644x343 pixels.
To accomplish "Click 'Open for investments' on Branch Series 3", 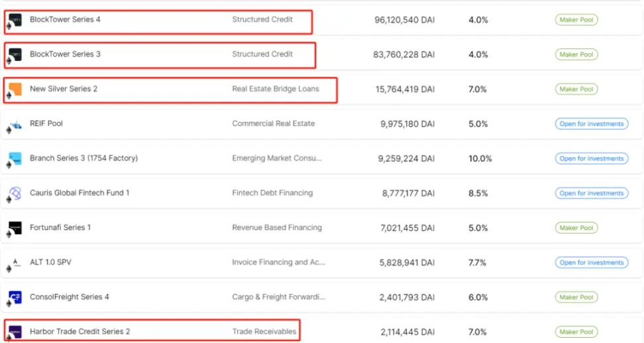I will 591,159.
